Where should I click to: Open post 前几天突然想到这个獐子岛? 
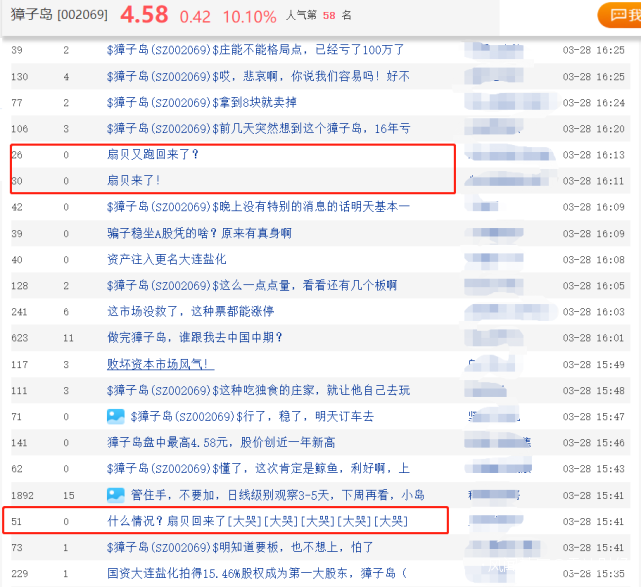tap(258, 129)
